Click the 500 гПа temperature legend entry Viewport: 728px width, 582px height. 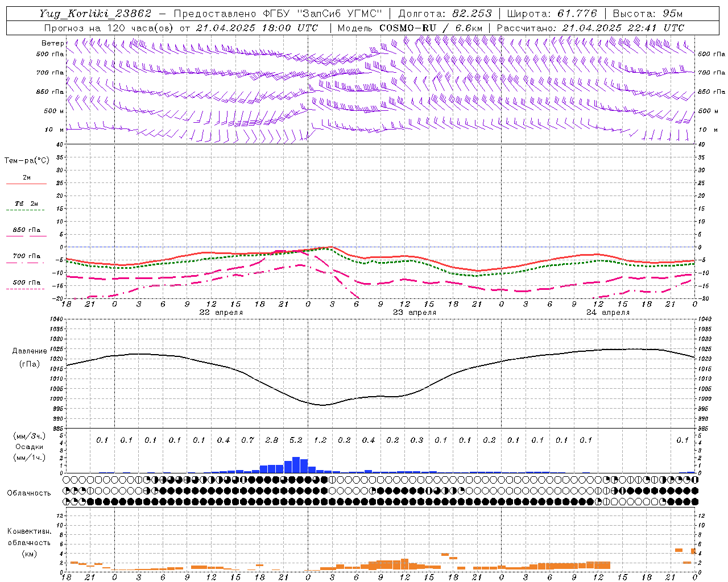tap(26, 285)
